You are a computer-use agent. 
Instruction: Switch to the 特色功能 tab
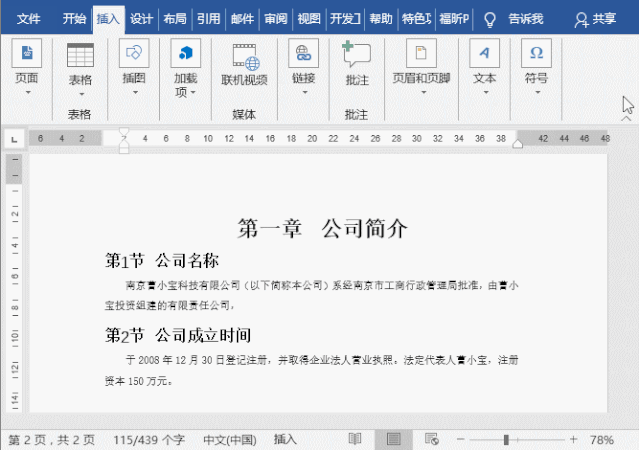tap(416, 19)
